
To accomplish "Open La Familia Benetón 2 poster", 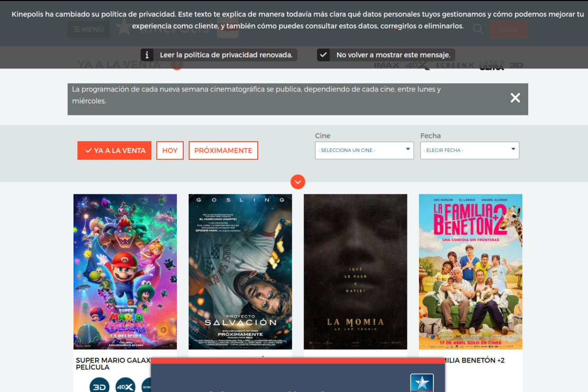I will click(x=470, y=272).
